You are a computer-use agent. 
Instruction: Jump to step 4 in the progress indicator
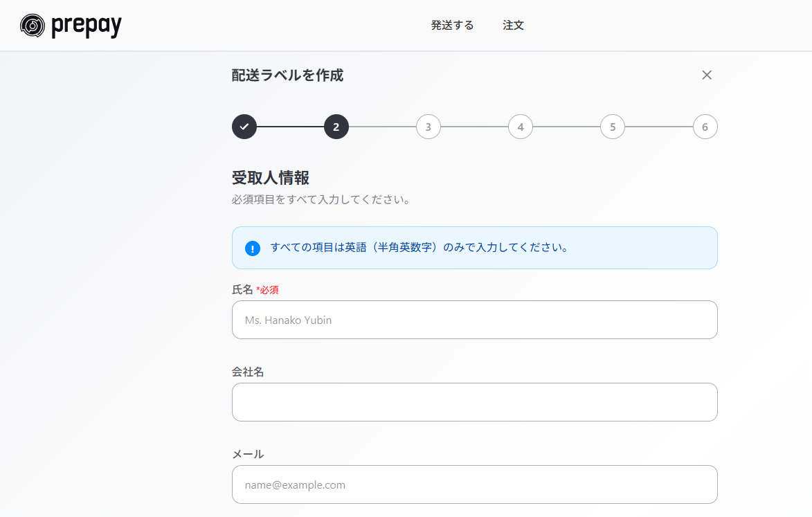[x=521, y=127]
